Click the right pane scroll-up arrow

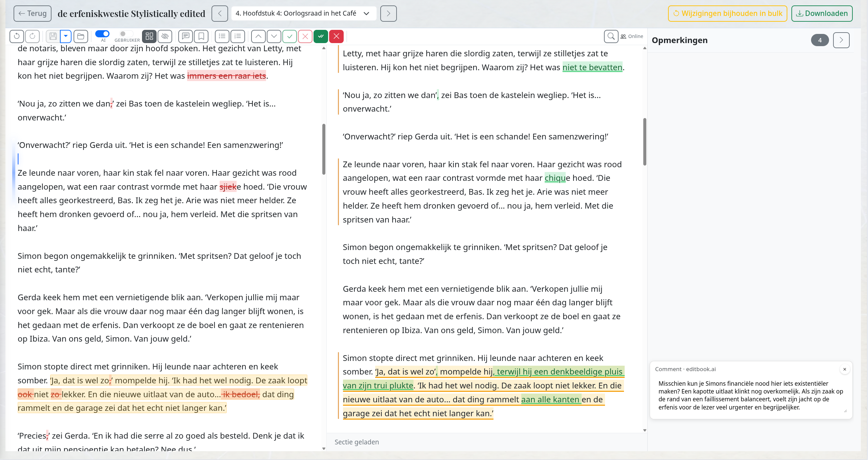(645, 48)
